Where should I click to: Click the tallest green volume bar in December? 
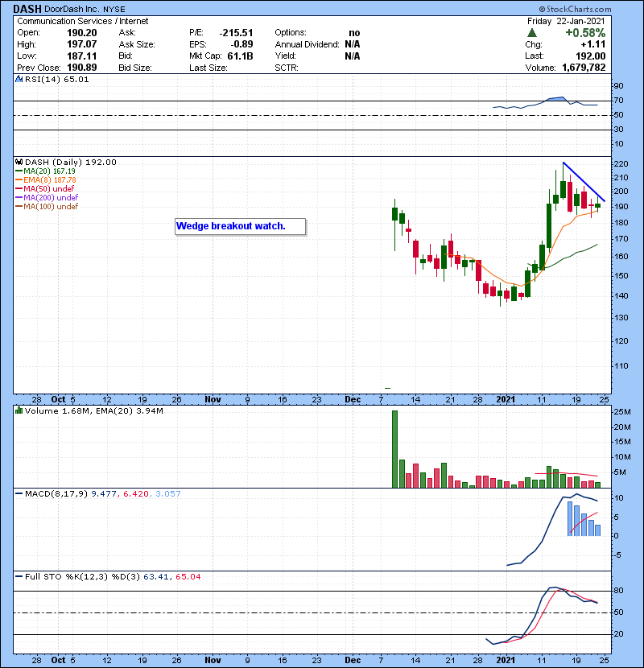[x=394, y=449]
